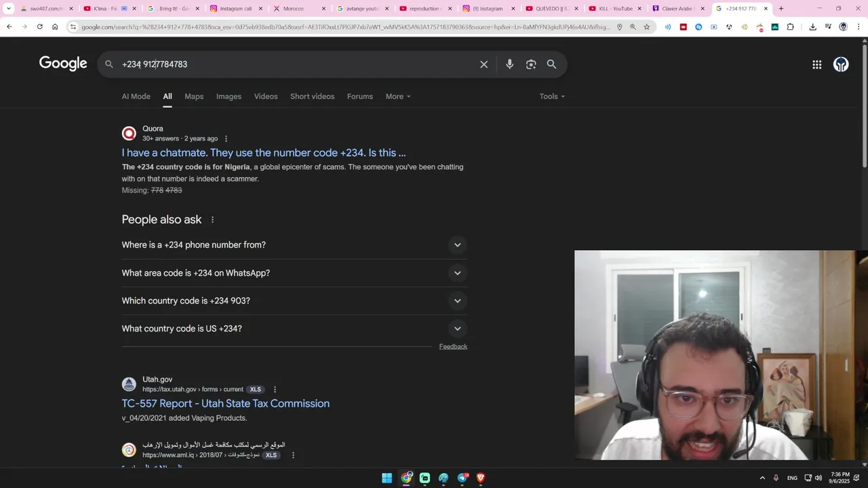Viewport: 868px width, 488px height.
Task: Open volume control in system tray
Action: tap(818, 478)
